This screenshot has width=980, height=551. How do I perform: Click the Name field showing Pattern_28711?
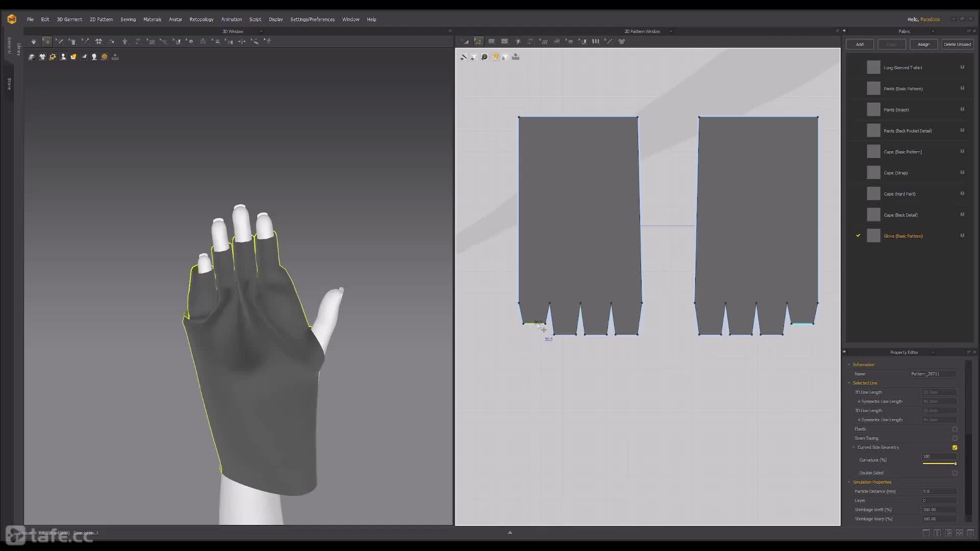tap(933, 374)
